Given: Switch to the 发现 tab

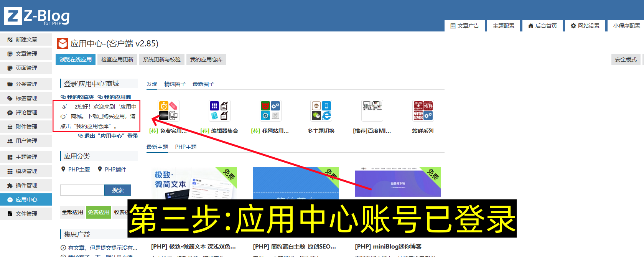Looking at the screenshot, I should click(x=152, y=84).
